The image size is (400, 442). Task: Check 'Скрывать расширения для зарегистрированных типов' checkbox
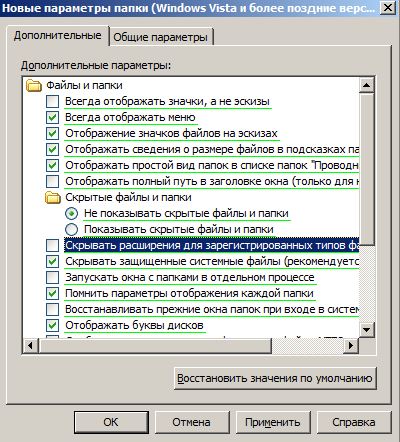coord(52,246)
